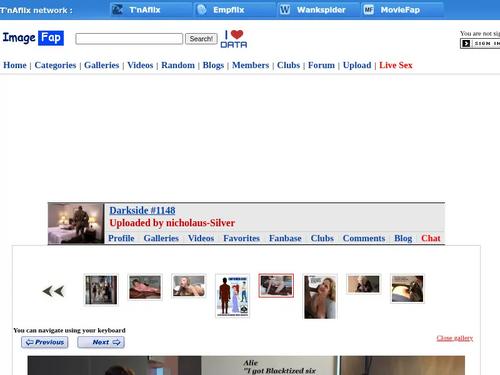Select the first thumbnail in the strip
500x375 pixels.
point(101,290)
